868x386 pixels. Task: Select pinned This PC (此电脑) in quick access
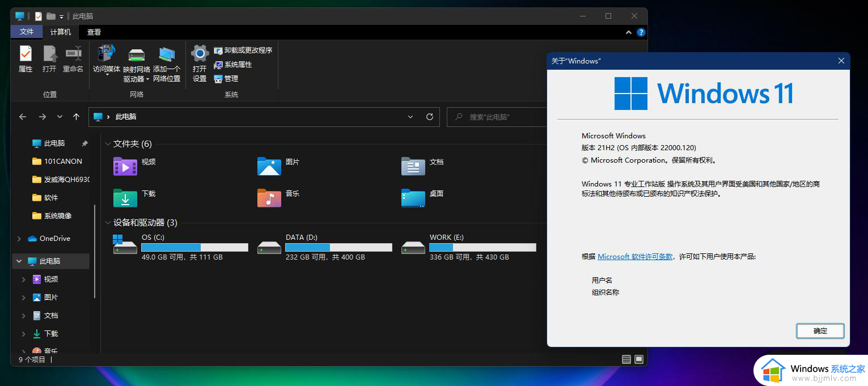point(54,143)
